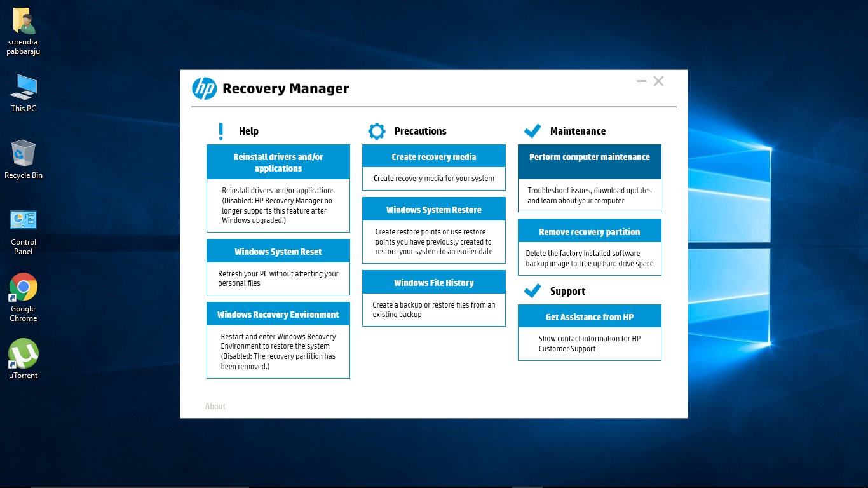The width and height of the screenshot is (868, 488).
Task: Click 'Refresh your PC without affecting' description
Action: coord(278,278)
